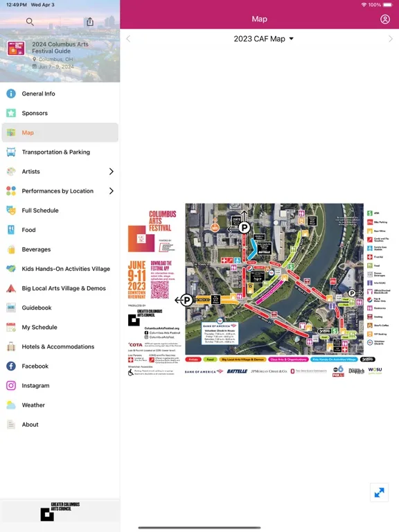Tap the General Info icon
The width and height of the screenshot is (399, 532).
coord(11,94)
